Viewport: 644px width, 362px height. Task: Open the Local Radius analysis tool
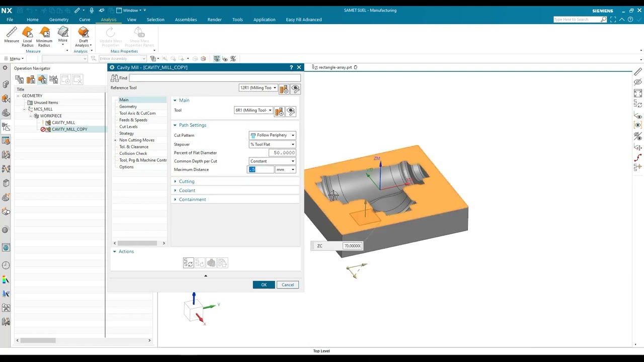pos(28,37)
